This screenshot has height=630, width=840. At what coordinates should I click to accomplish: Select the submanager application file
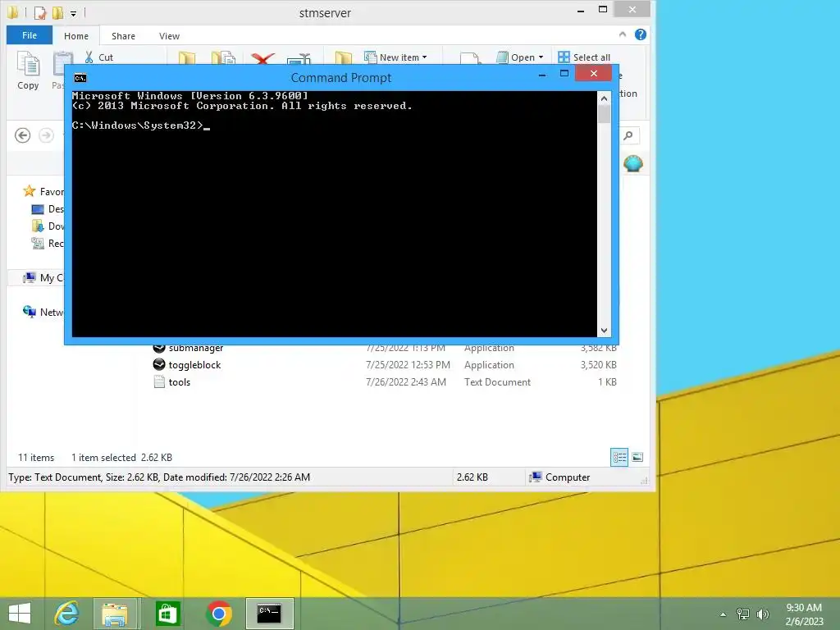coord(195,348)
